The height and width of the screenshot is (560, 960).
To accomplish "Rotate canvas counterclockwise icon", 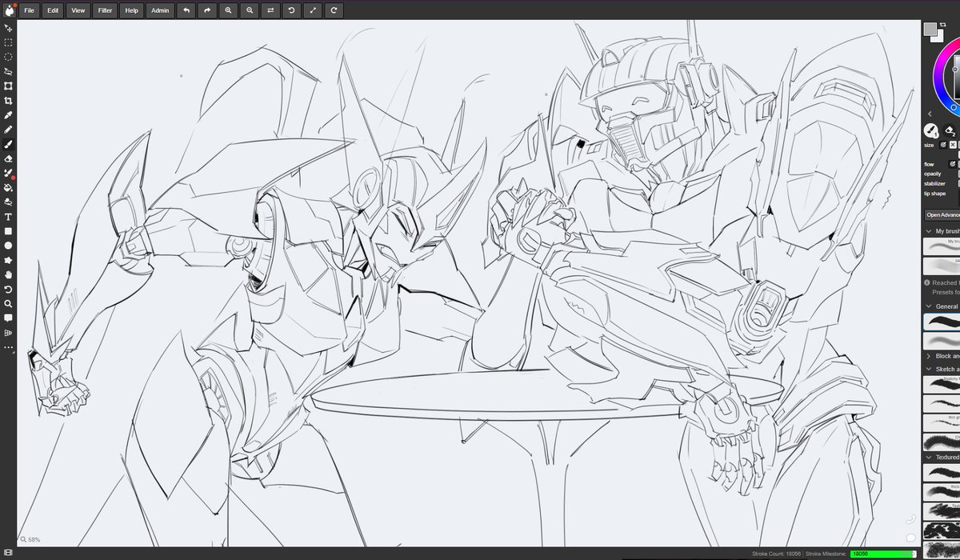I will coord(291,10).
